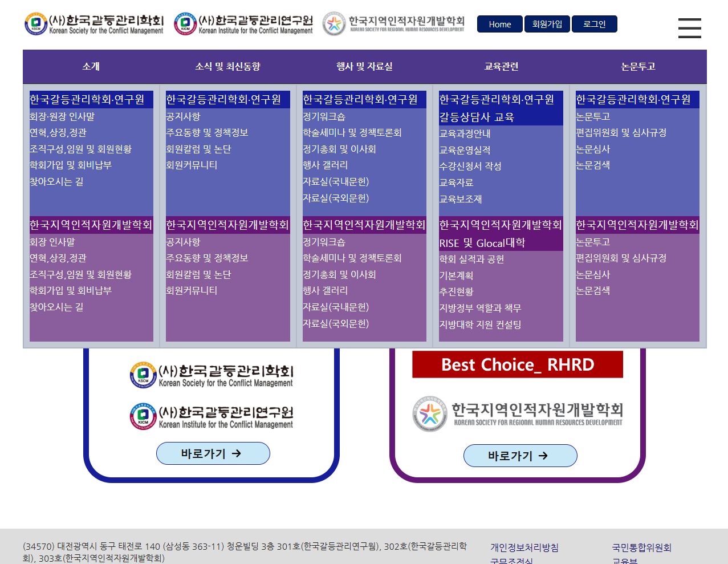
Task: Open 학회 실적과 공헌
Action: click(x=471, y=259)
